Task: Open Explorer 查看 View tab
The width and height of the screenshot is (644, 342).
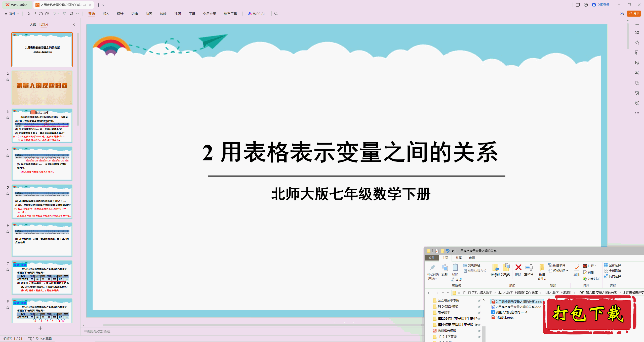Action: (472, 258)
